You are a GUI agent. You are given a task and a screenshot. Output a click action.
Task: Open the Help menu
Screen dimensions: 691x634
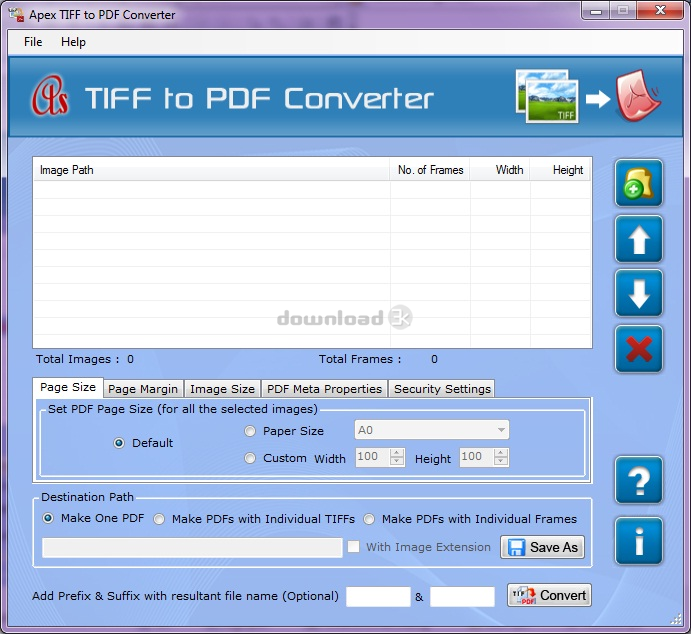73,42
